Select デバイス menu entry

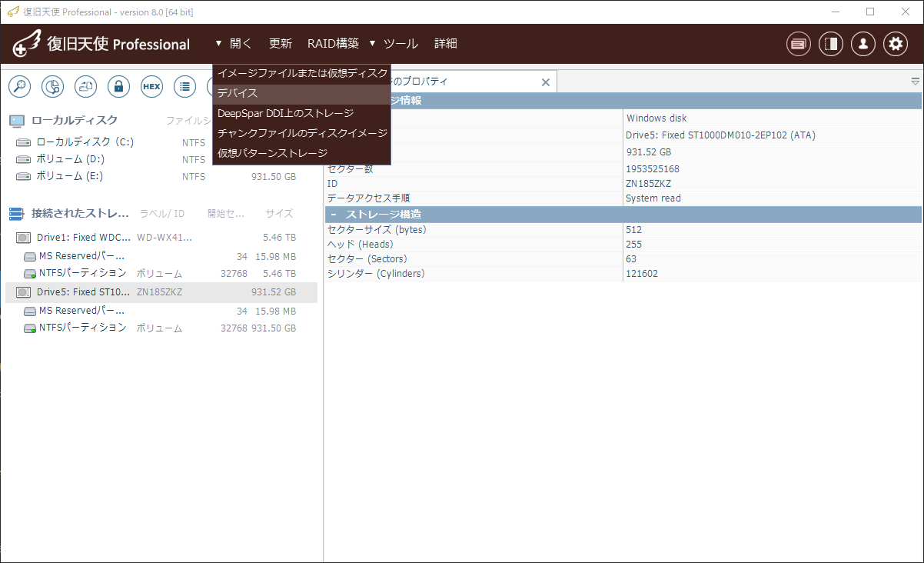coord(302,93)
